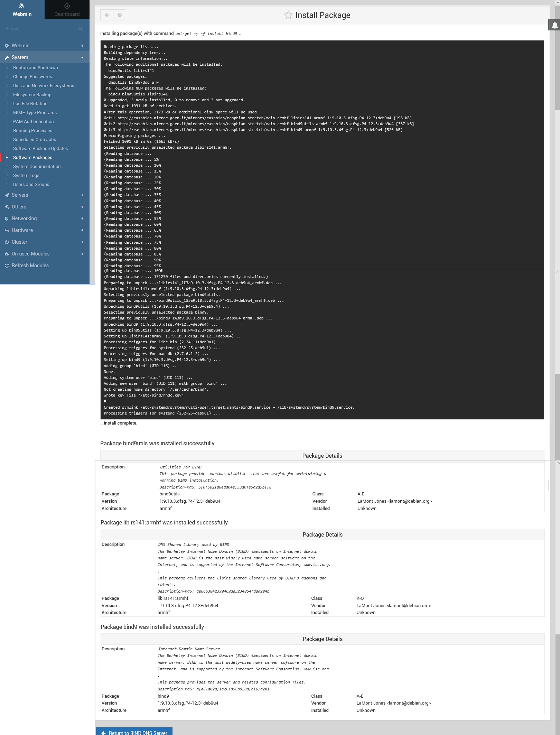Expand the Hardware category arrow
The height and width of the screenshot is (735, 560).
tap(82, 230)
